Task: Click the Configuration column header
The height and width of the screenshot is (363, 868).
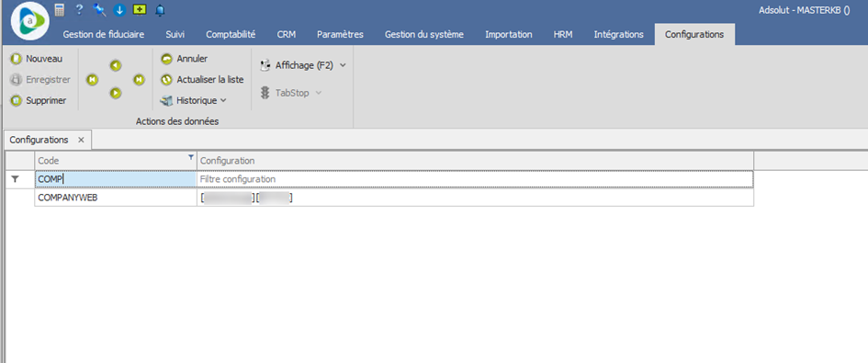Action: (x=475, y=161)
